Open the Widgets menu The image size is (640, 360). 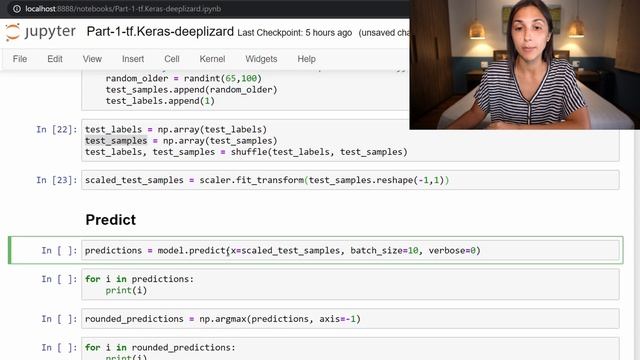pyautogui.click(x=261, y=59)
